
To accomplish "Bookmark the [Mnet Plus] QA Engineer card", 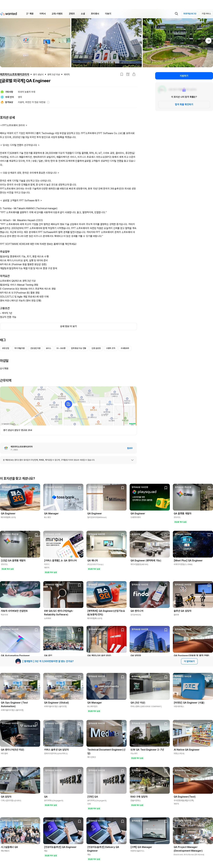I will point(209,535).
